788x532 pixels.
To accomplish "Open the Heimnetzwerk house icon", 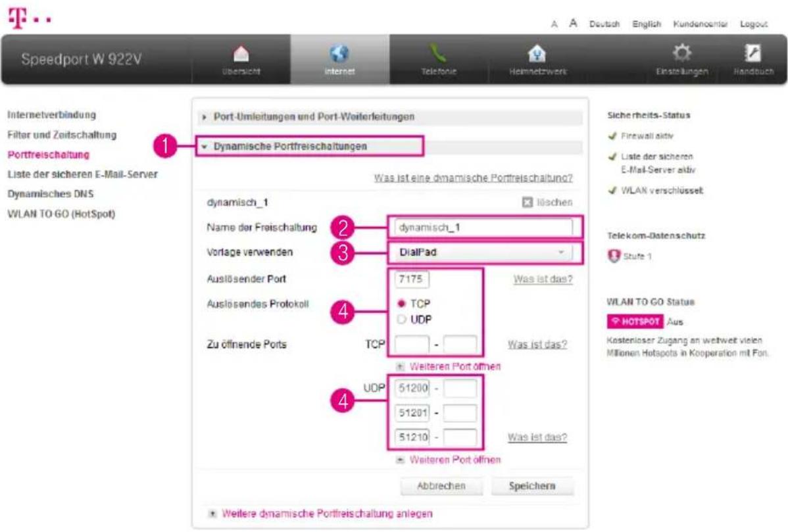I will (x=537, y=53).
